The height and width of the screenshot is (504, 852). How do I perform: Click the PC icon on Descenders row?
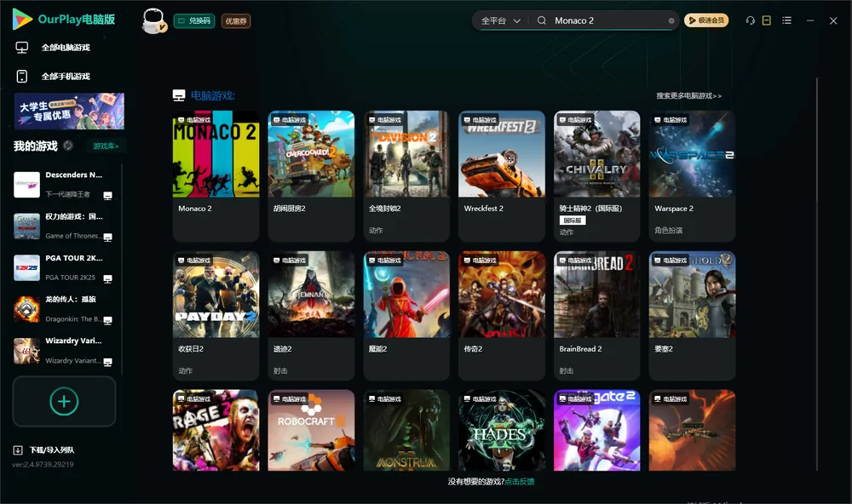107,196
